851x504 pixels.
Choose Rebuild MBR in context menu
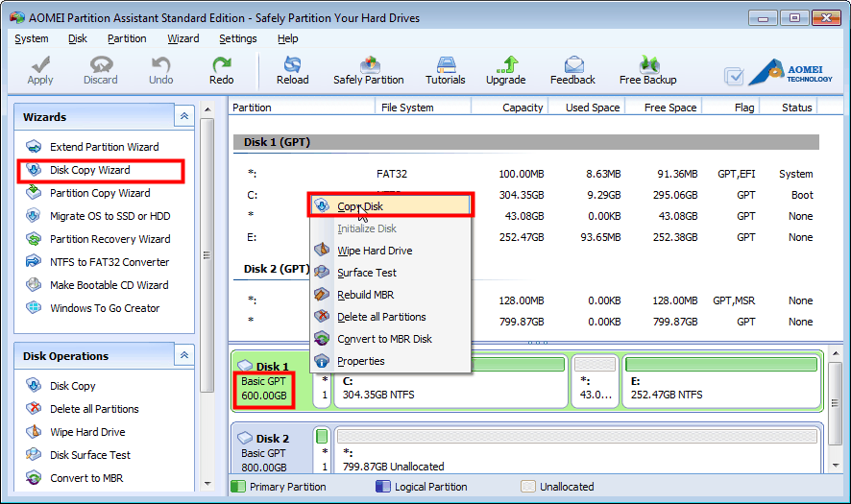(390, 295)
